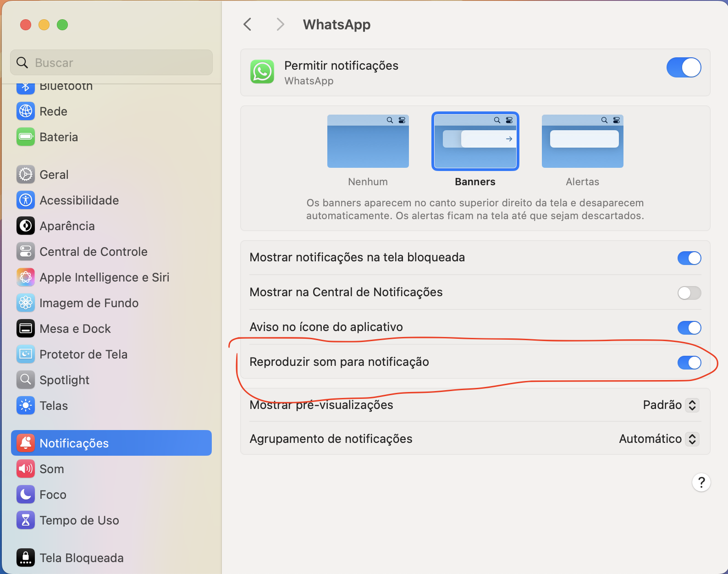Select the Banners alert style thumbnail
This screenshot has width=728, height=574.
pos(475,141)
